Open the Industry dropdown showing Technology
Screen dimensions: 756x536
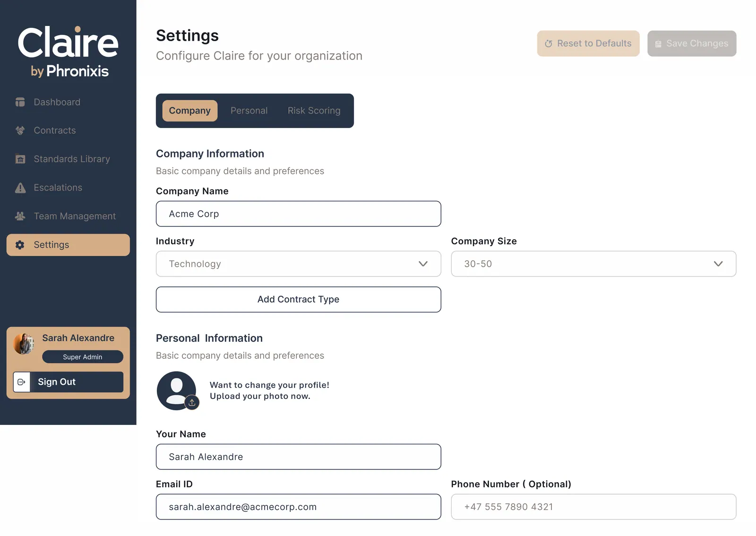298,264
